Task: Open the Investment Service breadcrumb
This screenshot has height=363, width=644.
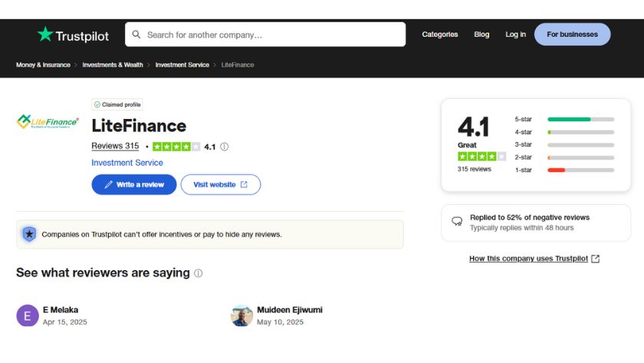Action: click(182, 65)
